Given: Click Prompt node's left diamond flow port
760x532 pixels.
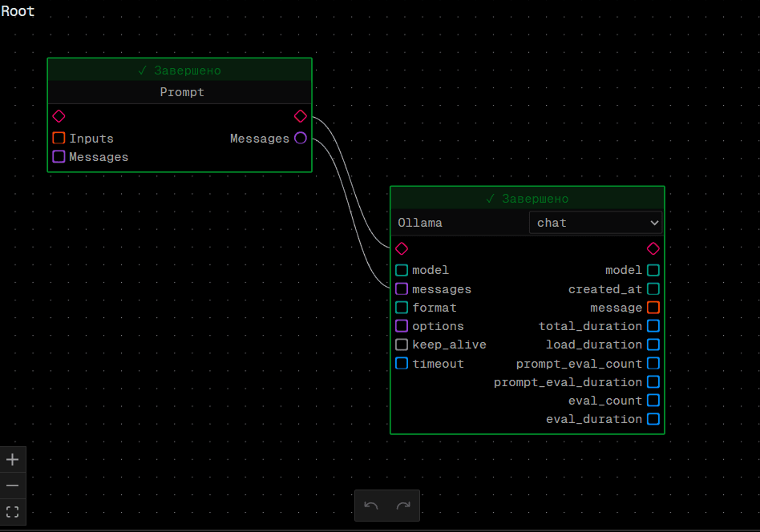Looking at the screenshot, I should coord(59,116).
